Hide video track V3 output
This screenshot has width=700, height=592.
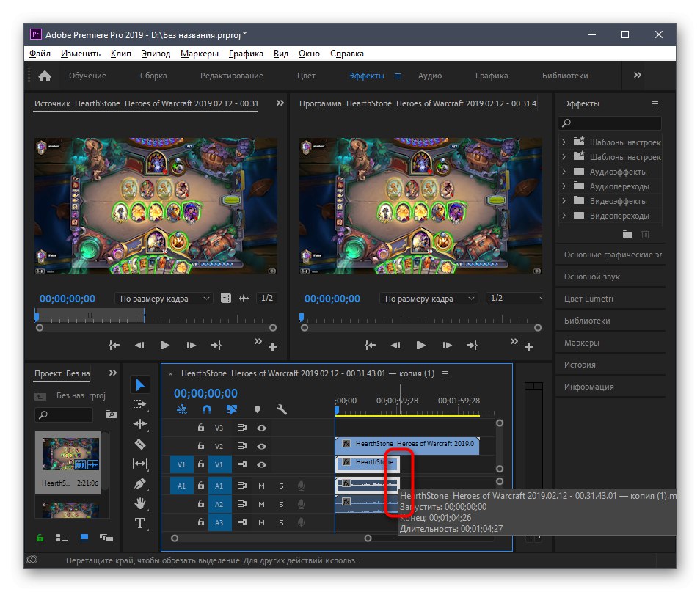pos(261,428)
